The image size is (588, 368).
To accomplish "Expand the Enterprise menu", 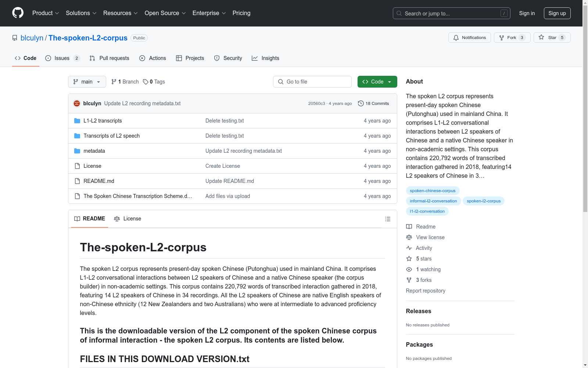I will pos(209,13).
